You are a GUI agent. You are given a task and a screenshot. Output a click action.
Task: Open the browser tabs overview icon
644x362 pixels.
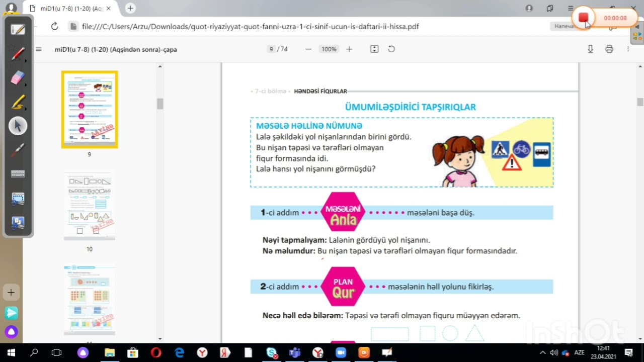click(550, 8)
